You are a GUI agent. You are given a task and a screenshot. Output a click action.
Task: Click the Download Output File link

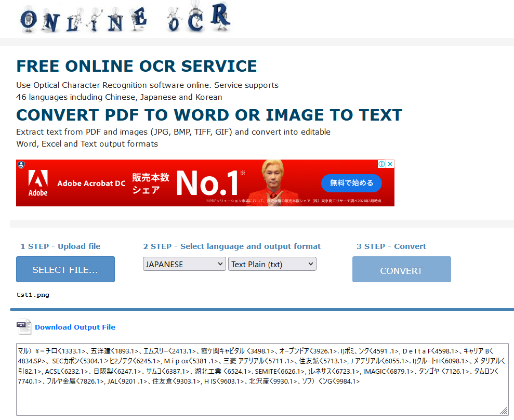point(75,327)
